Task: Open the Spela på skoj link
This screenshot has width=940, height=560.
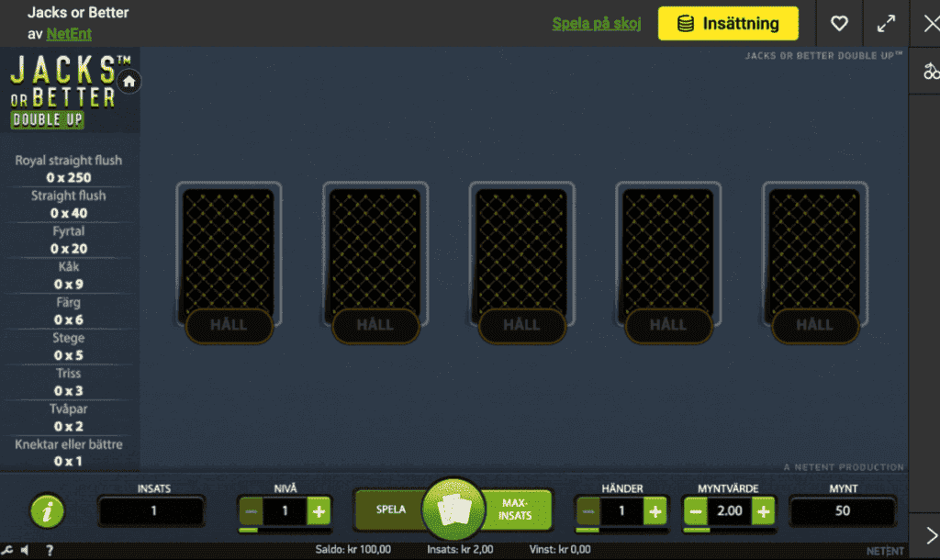Action: click(597, 24)
